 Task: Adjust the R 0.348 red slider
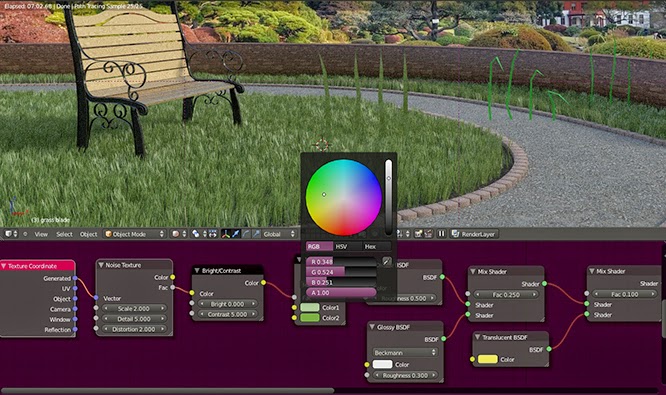click(x=341, y=262)
